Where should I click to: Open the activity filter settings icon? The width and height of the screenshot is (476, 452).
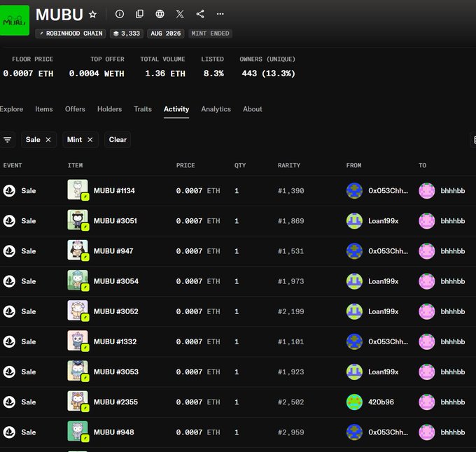pos(7,139)
